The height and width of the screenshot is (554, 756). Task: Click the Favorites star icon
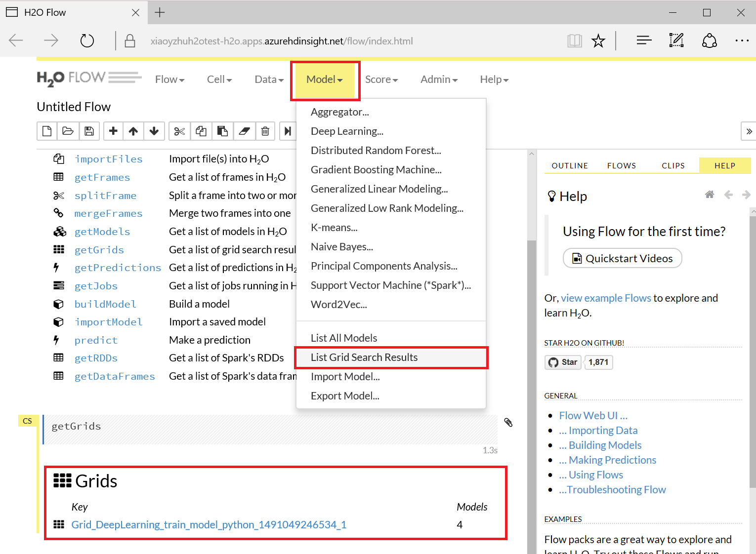(x=598, y=40)
